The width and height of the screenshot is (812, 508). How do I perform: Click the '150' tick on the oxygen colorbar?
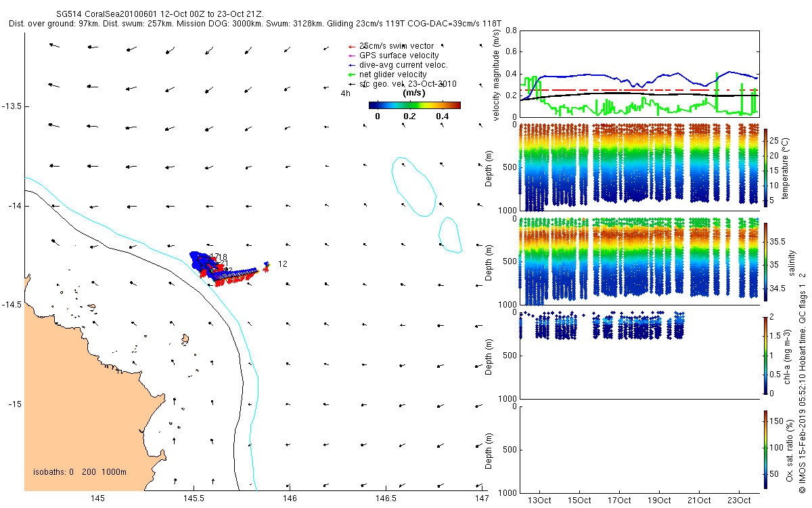click(777, 421)
